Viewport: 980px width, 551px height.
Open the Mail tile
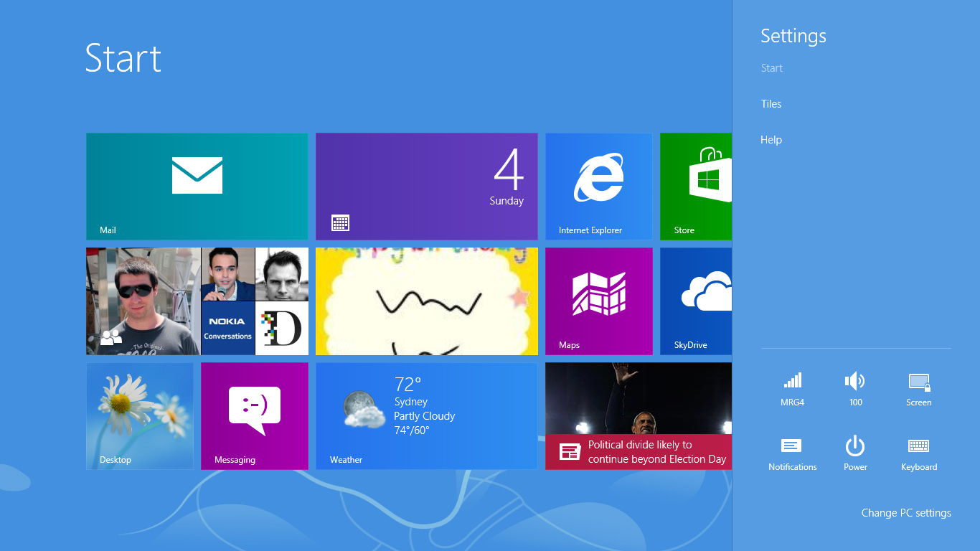(197, 187)
